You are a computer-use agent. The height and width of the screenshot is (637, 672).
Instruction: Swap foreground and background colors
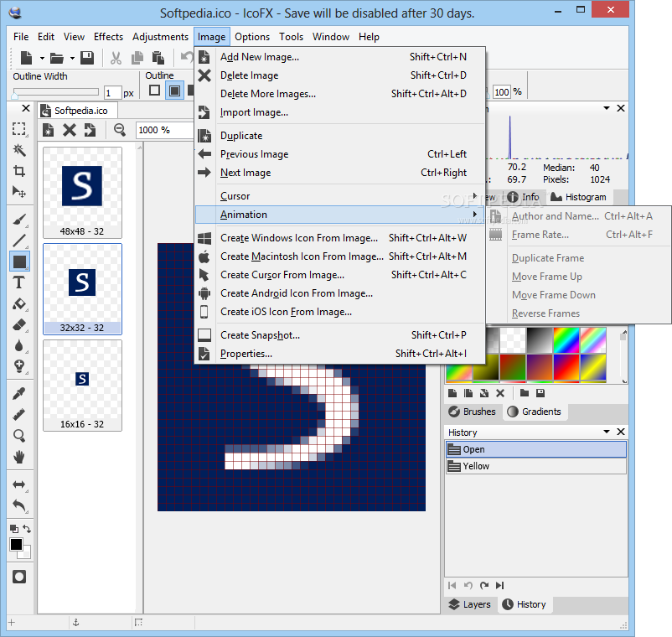(27, 529)
